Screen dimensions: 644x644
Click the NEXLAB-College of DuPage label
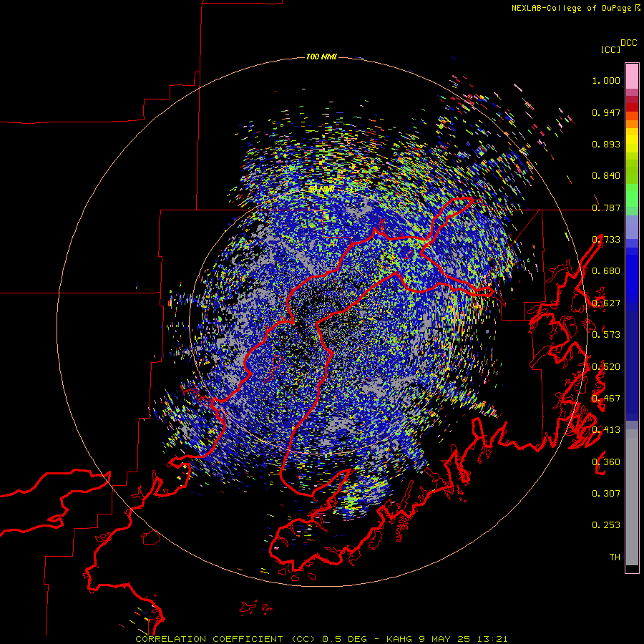[x=571, y=8]
